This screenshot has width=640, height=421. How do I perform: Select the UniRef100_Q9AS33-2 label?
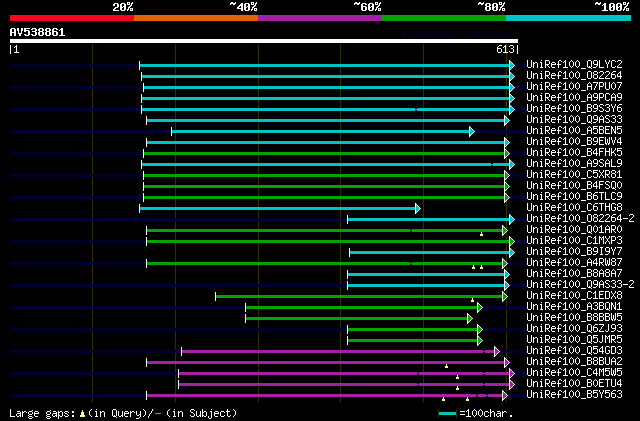[x=580, y=284]
